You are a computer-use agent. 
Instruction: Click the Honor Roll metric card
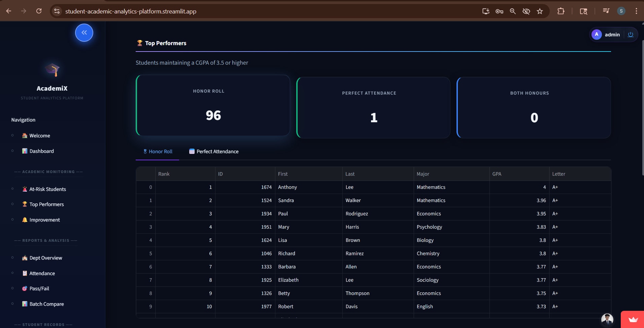(213, 105)
